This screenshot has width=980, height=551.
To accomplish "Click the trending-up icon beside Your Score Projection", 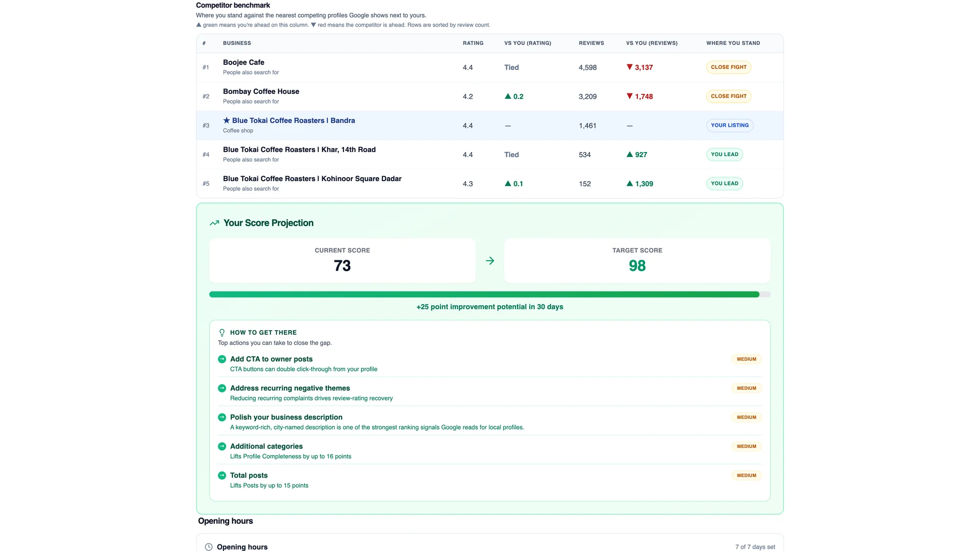I will [214, 223].
